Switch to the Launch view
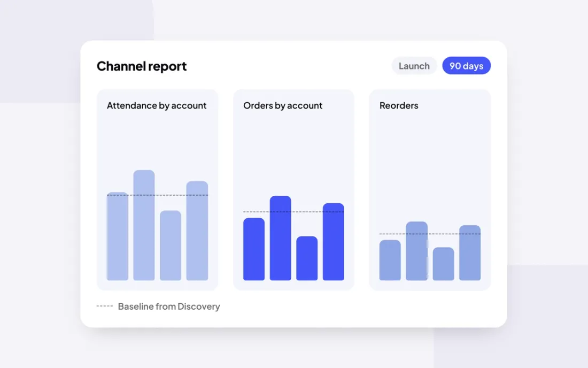Image resolution: width=588 pixels, height=368 pixels. tap(414, 66)
